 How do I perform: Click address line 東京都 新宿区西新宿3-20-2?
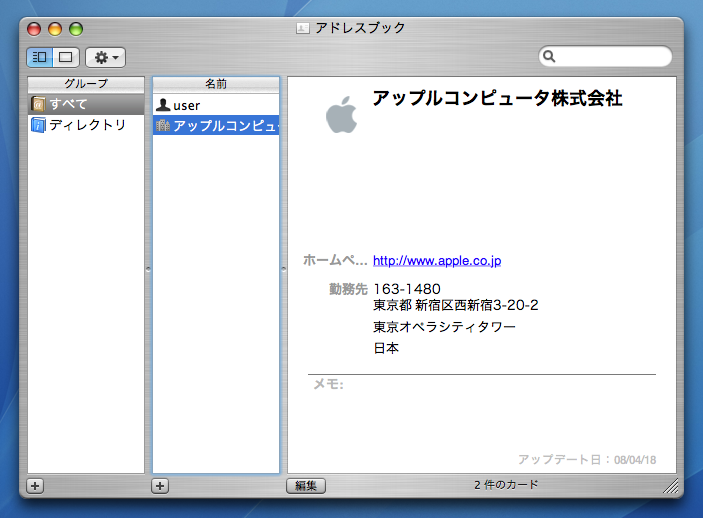456,305
